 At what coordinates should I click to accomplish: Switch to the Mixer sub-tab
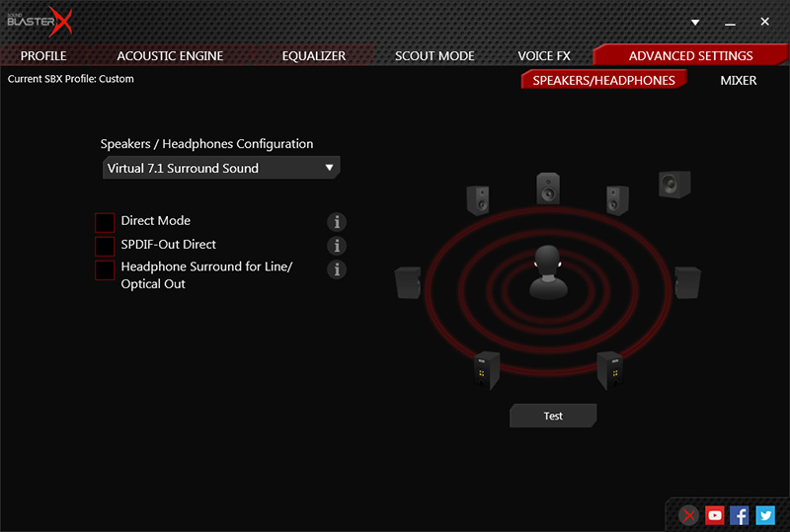point(738,80)
